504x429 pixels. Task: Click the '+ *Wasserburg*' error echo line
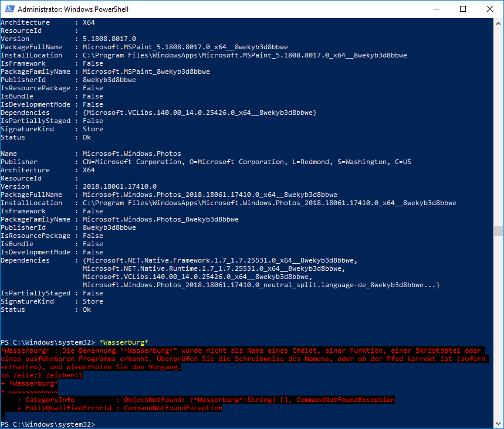pyautogui.click(x=29, y=383)
